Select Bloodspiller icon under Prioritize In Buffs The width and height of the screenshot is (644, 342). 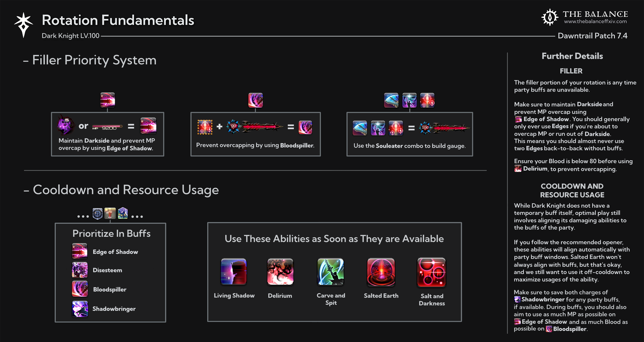point(80,289)
